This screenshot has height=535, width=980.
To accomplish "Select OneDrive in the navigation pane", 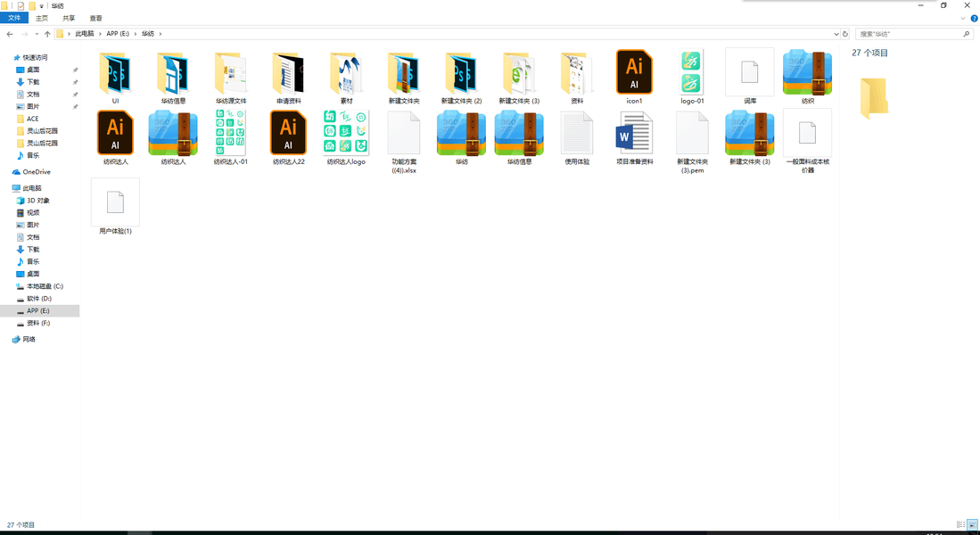I will click(37, 172).
